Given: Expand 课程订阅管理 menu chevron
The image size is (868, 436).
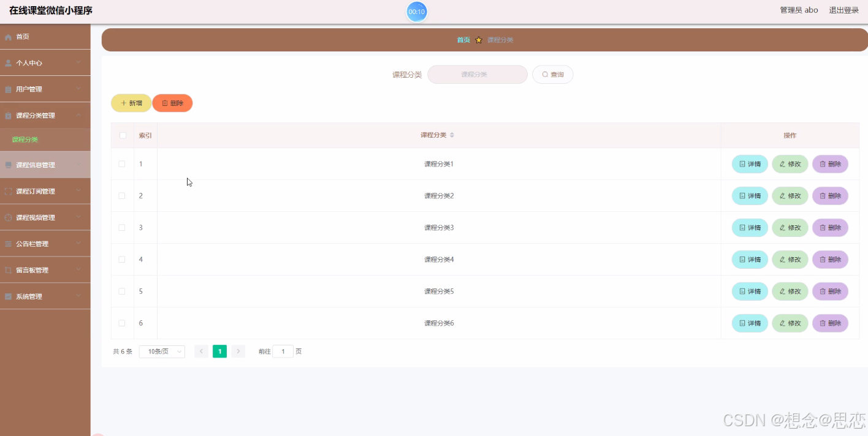Looking at the screenshot, I should coord(78,191).
